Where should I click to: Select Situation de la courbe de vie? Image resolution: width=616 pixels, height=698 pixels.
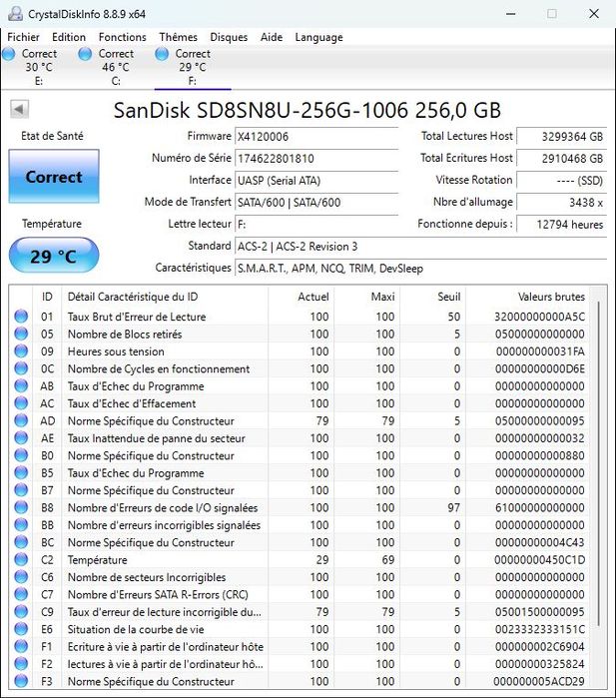click(x=136, y=629)
